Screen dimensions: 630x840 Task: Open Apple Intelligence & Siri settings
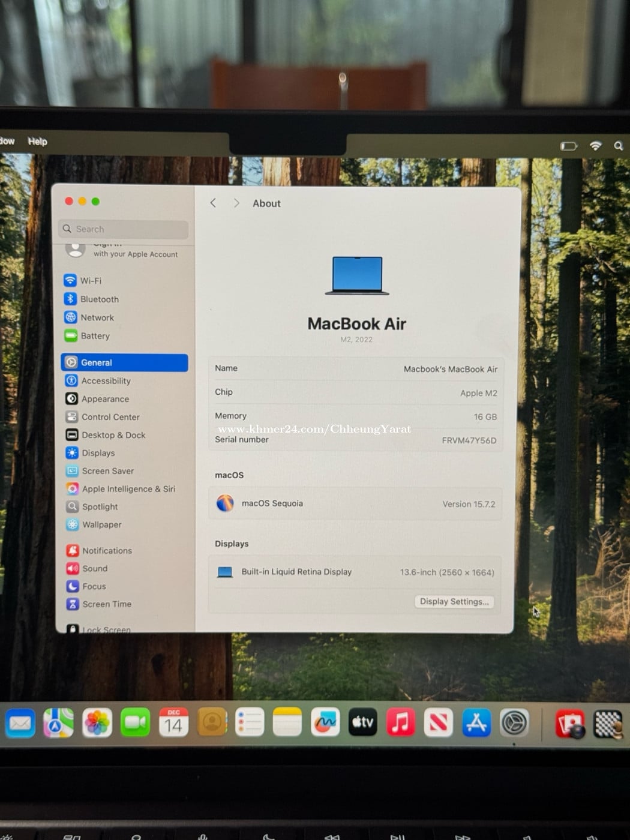pyautogui.click(x=128, y=489)
